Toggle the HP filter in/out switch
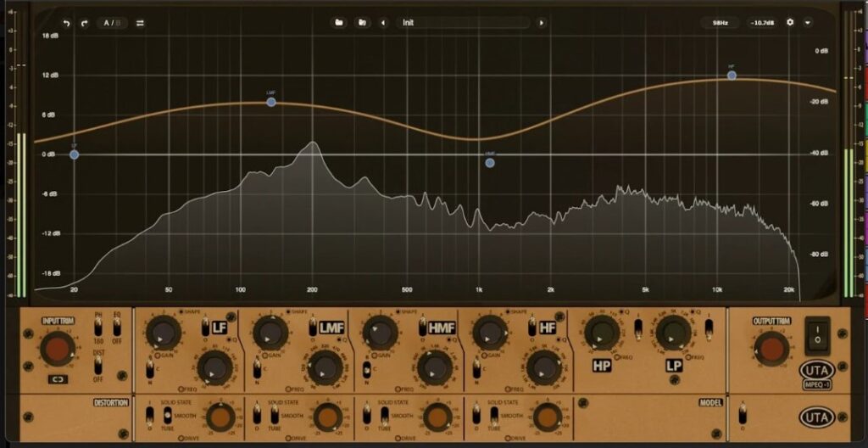The height and width of the screenshot is (448, 868). [x=637, y=328]
